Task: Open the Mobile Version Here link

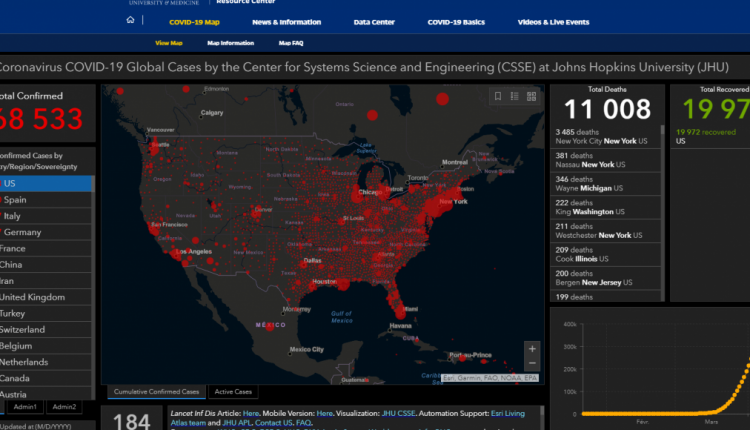Action: [324, 413]
